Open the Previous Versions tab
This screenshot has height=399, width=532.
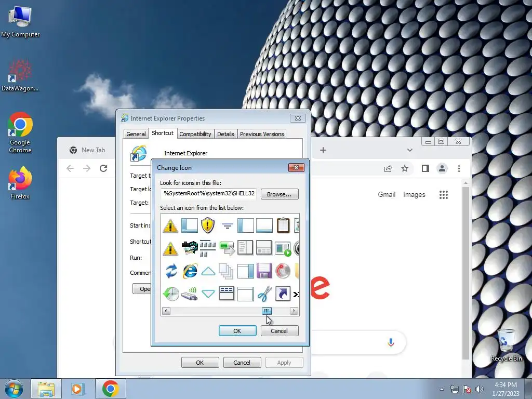point(262,134)
